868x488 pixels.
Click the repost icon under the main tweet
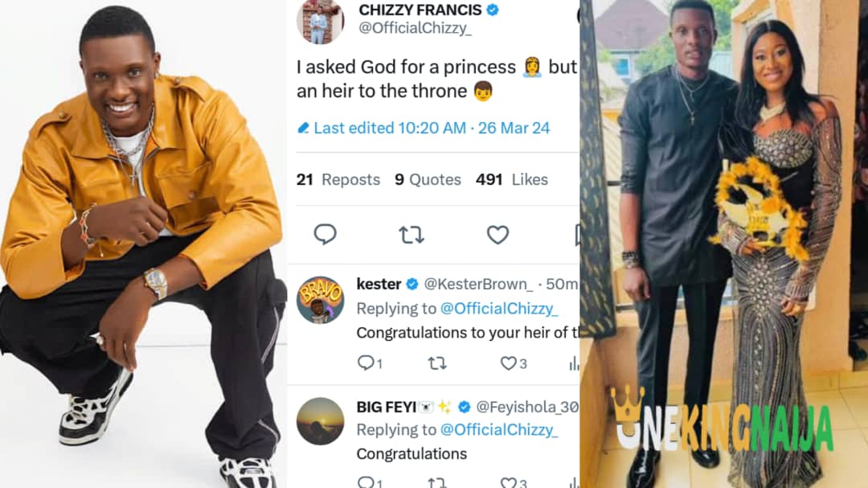pos(411,234)
